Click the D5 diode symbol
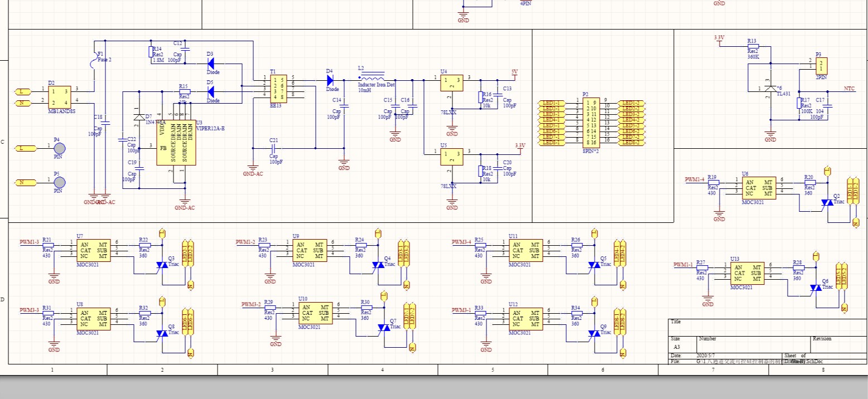The height and width of the screenshot is (399, 868). click(x=211, y=91)
